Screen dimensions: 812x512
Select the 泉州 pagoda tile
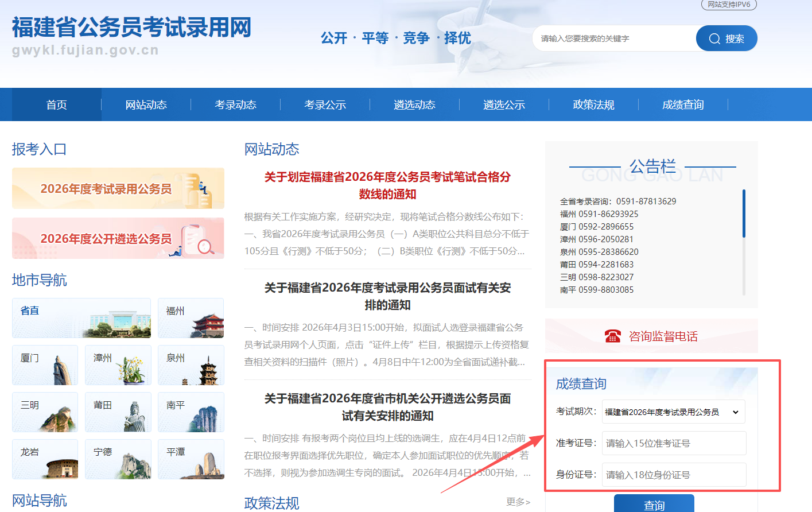tap(191, 365)
